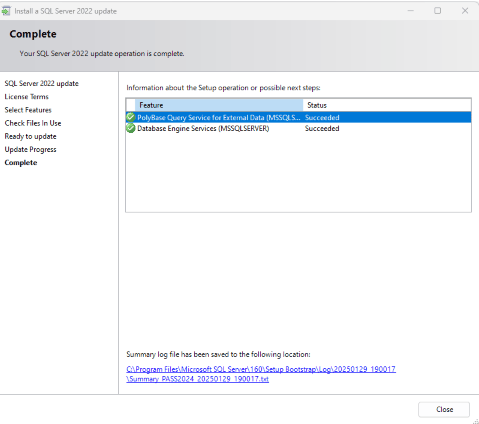This screenshot has height=424, width=479.
Task: Close window using title bar X
Action: [x=465, y=11]
